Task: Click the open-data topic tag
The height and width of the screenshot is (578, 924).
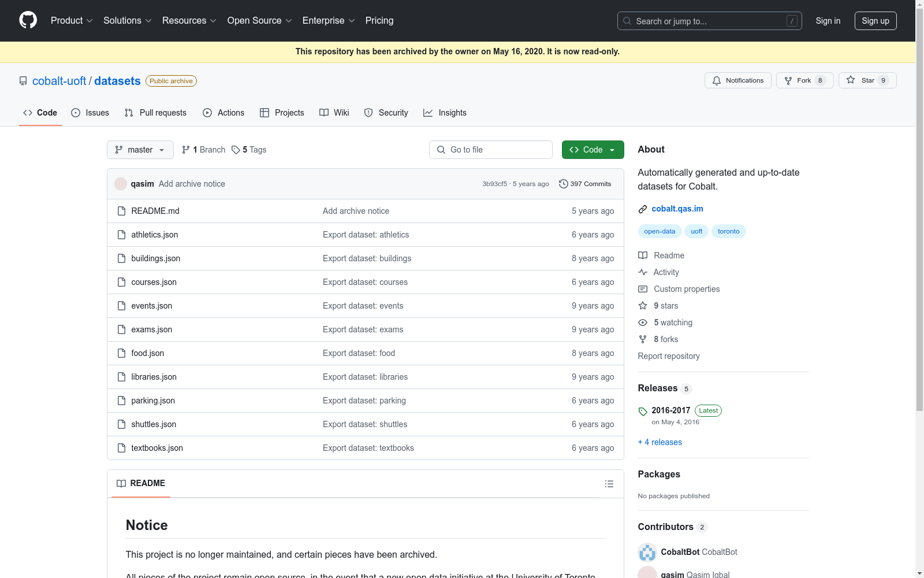Action: click(x=660, y=231)
